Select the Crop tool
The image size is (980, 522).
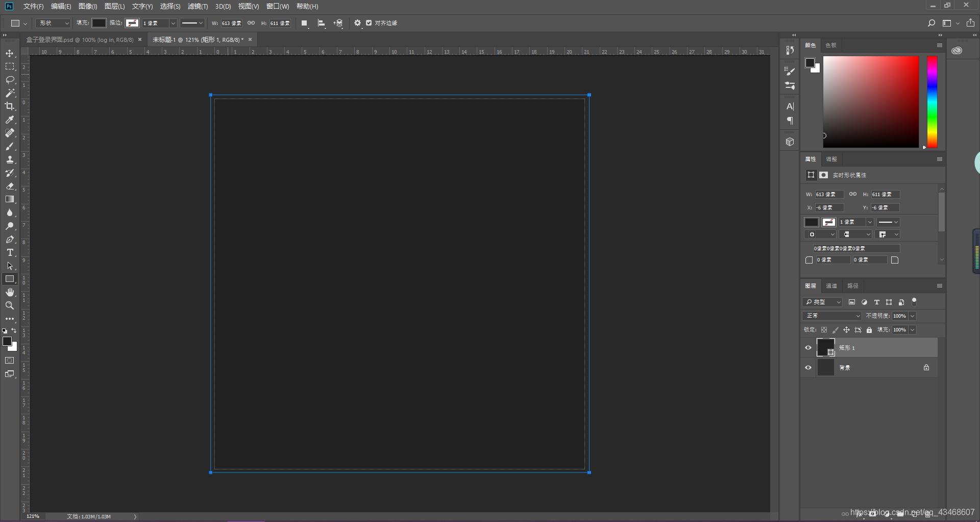coord(10,106)
